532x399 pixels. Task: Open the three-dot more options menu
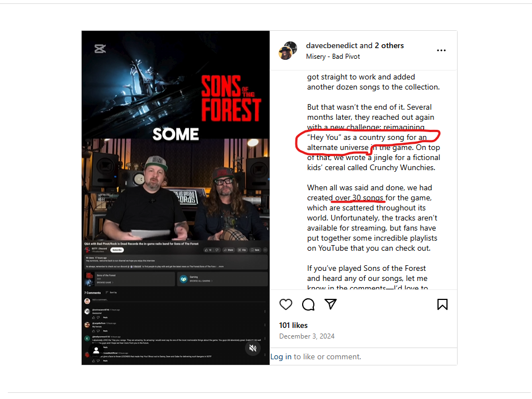441,50
